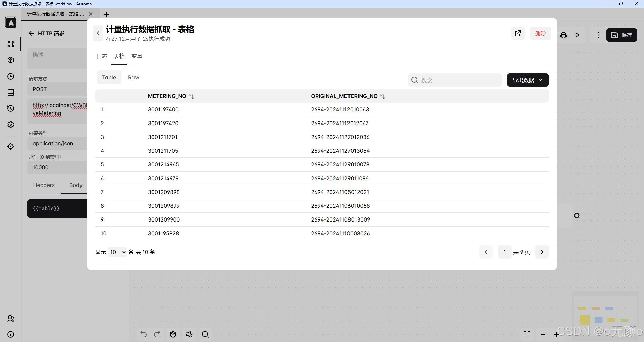This screenshot has height=342, width=644.
Task: Switch to the 表格 tab
Action: click(x=119, y=56)
